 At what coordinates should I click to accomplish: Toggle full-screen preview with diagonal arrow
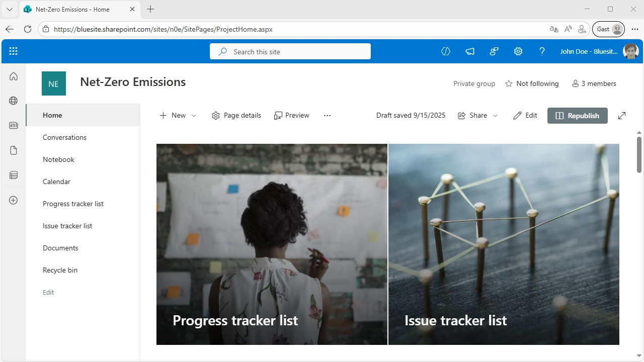point(621,115)
